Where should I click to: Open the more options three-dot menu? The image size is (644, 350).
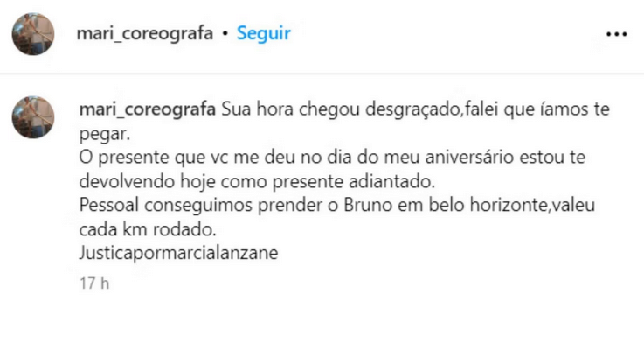tap(617, 34)
